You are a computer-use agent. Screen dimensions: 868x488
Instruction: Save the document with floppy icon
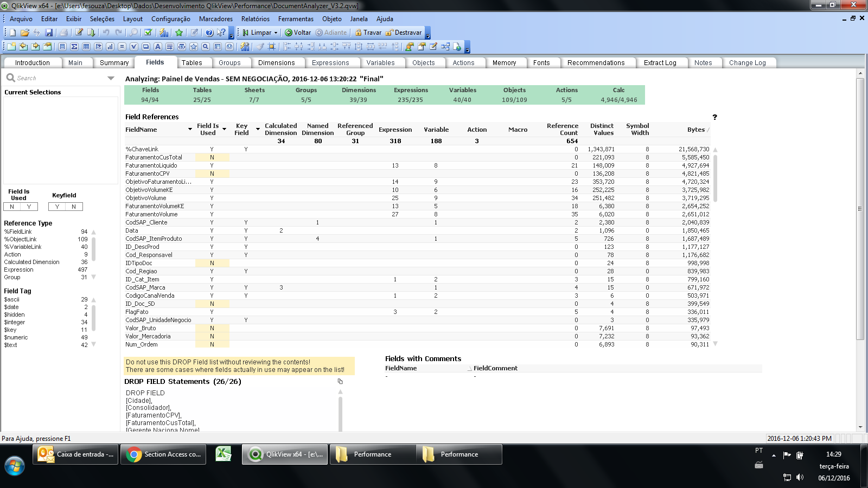[49, 33]
